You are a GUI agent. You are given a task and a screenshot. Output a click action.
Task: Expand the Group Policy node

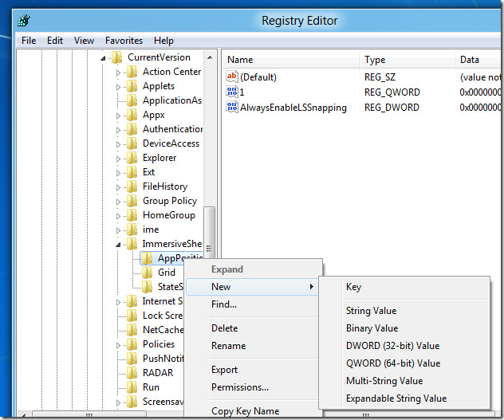pos(118,202)
